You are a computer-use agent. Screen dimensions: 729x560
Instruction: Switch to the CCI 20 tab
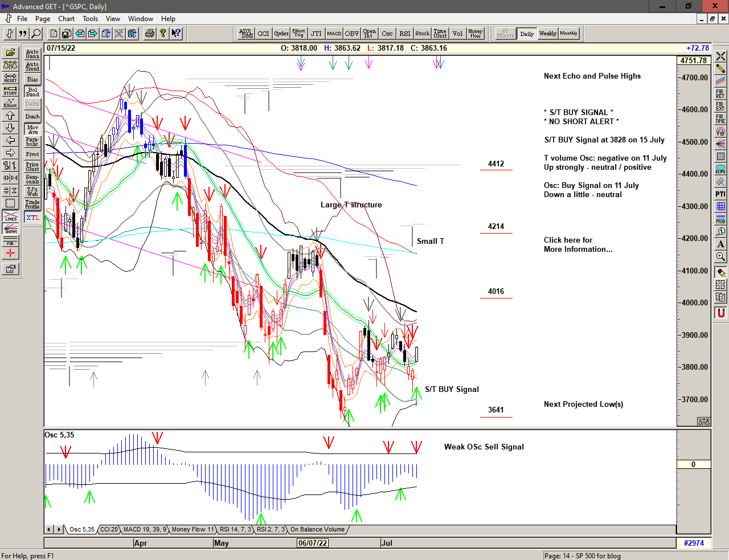109,529
